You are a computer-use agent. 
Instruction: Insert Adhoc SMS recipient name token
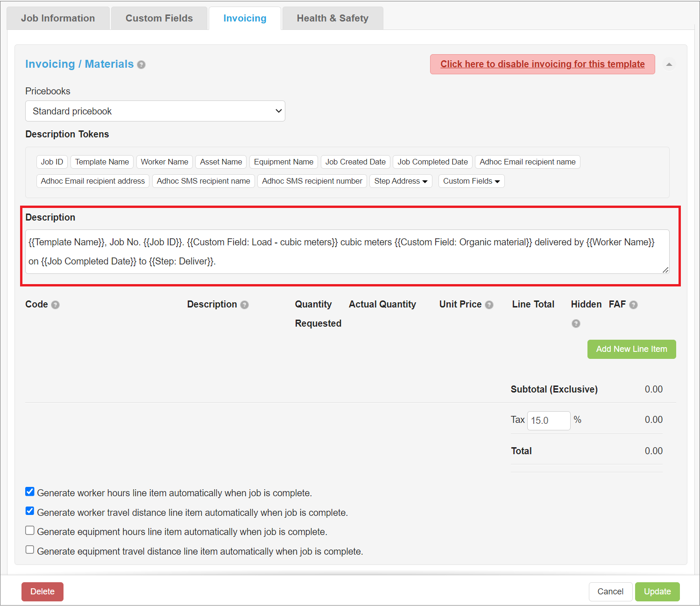tap(203, 181)
